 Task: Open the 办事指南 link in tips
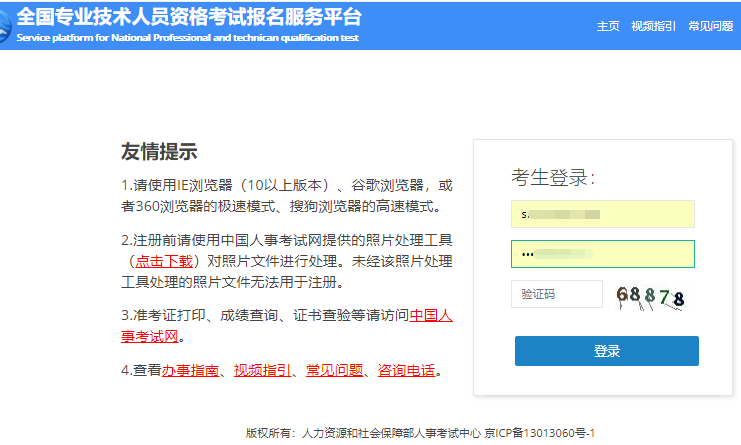click(x=189, y=371)
